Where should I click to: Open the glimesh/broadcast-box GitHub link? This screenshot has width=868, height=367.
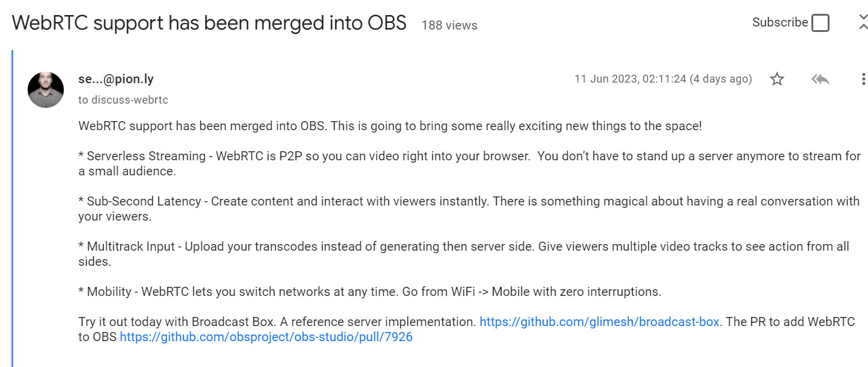599,321
